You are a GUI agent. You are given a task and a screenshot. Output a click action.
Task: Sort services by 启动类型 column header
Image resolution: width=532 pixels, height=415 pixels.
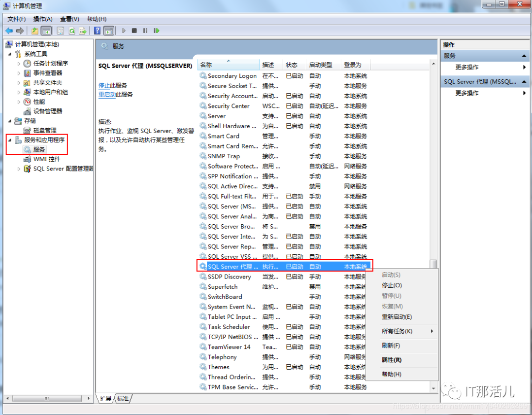tap(323, 65)
